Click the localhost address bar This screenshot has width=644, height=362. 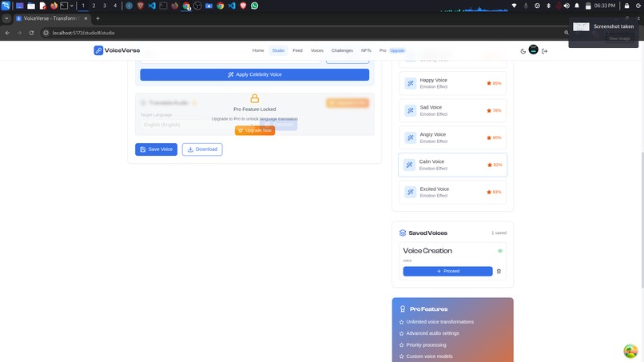pos(304,33)
